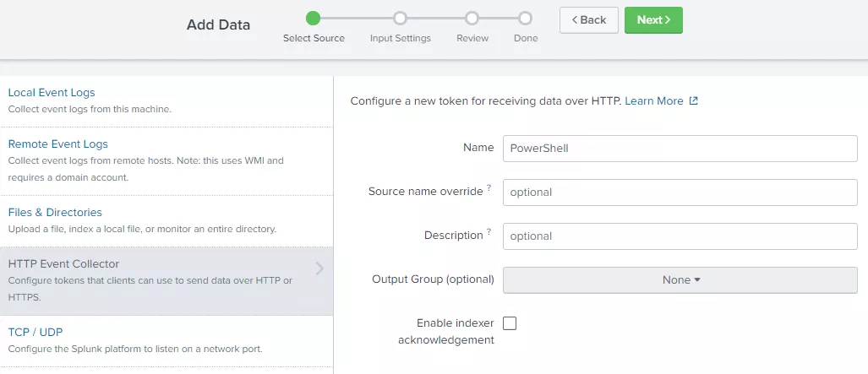
Task: Click the Description input field
Action: coord(680,236)
